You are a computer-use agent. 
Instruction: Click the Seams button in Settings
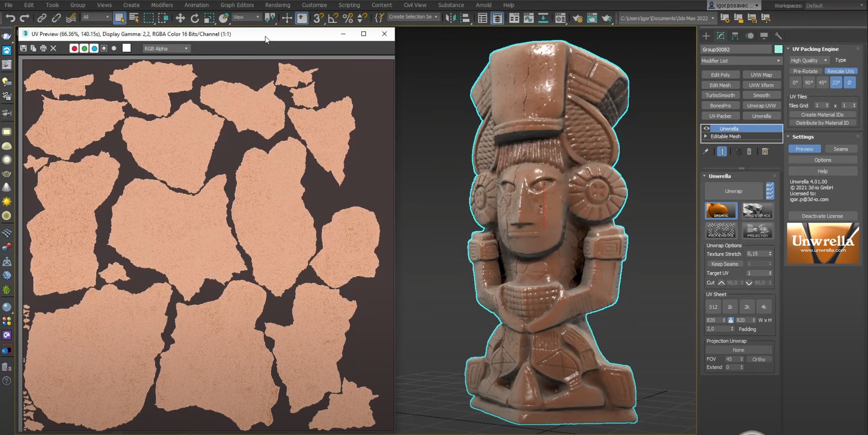tap(841, 149)
